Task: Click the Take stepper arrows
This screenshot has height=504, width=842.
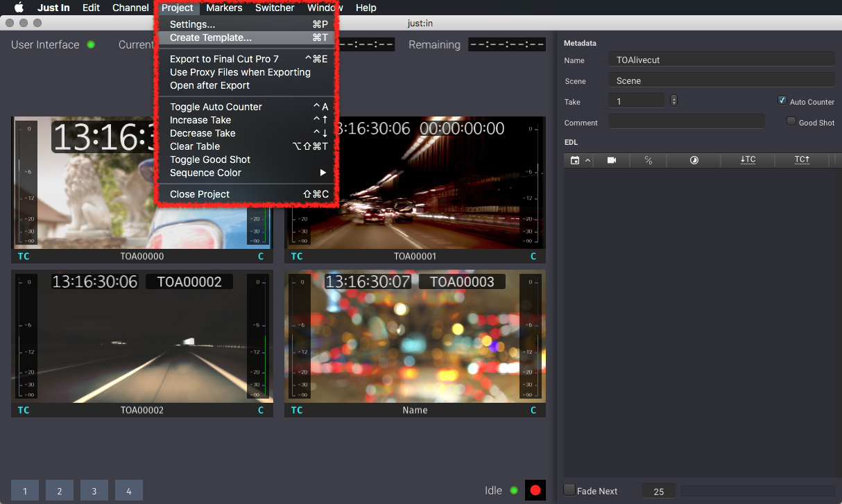Action: coord(673,101)
